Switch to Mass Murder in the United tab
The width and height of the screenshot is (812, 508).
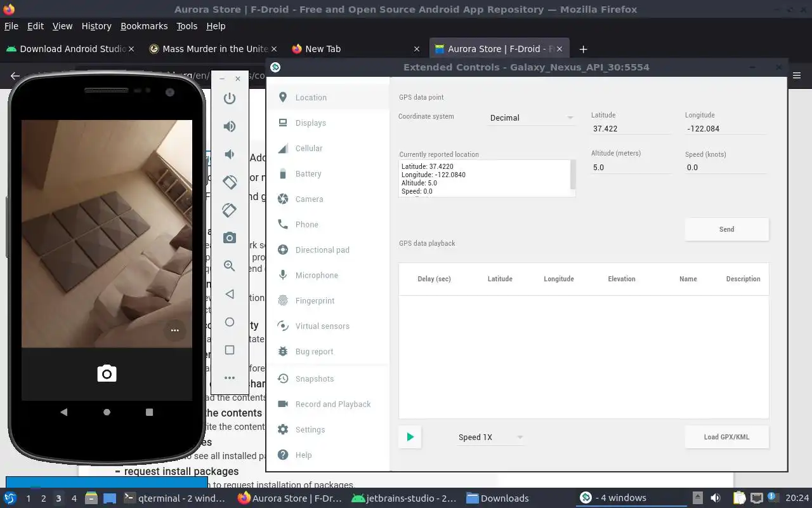(213, 49)
